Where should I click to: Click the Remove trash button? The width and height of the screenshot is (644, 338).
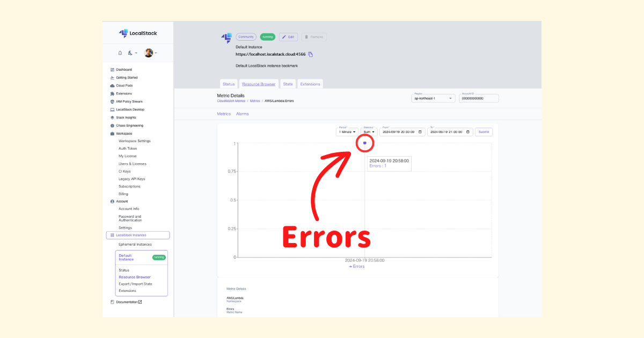[x=314, y=37]
